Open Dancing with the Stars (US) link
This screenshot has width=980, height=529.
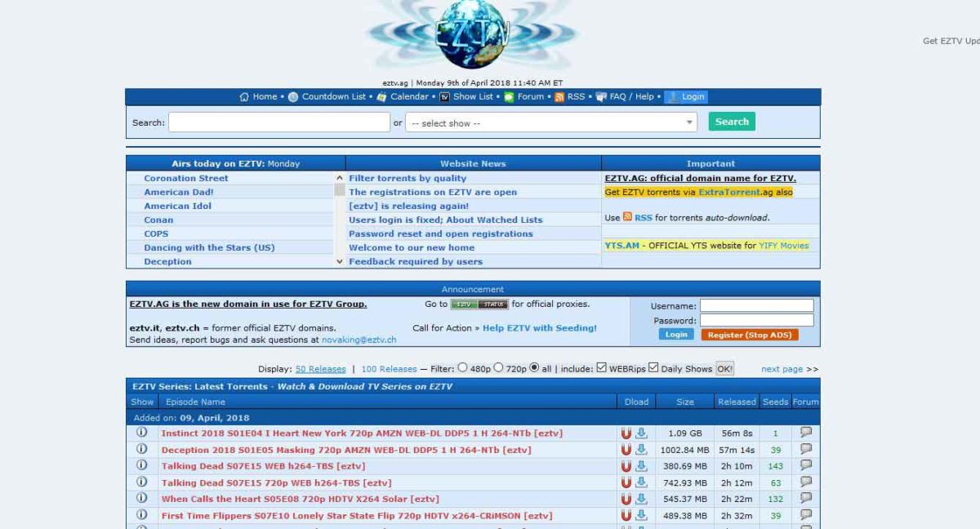[x=209, y=247]
